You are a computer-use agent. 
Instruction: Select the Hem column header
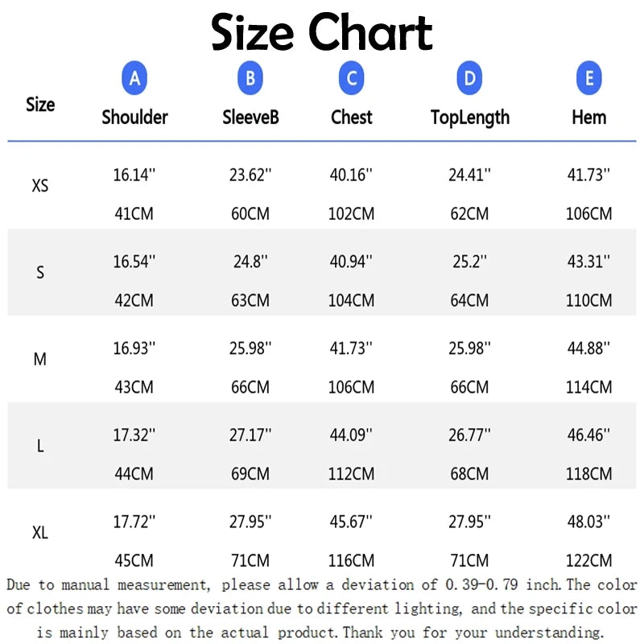[589, 118]
